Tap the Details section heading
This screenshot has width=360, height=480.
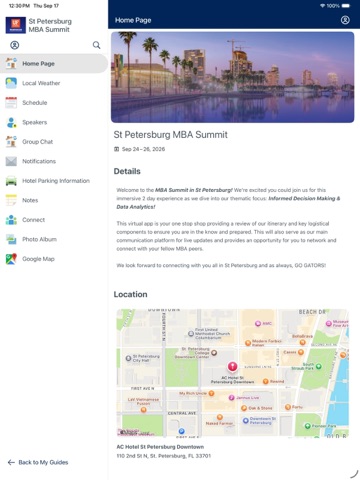[x=127, y=171]
